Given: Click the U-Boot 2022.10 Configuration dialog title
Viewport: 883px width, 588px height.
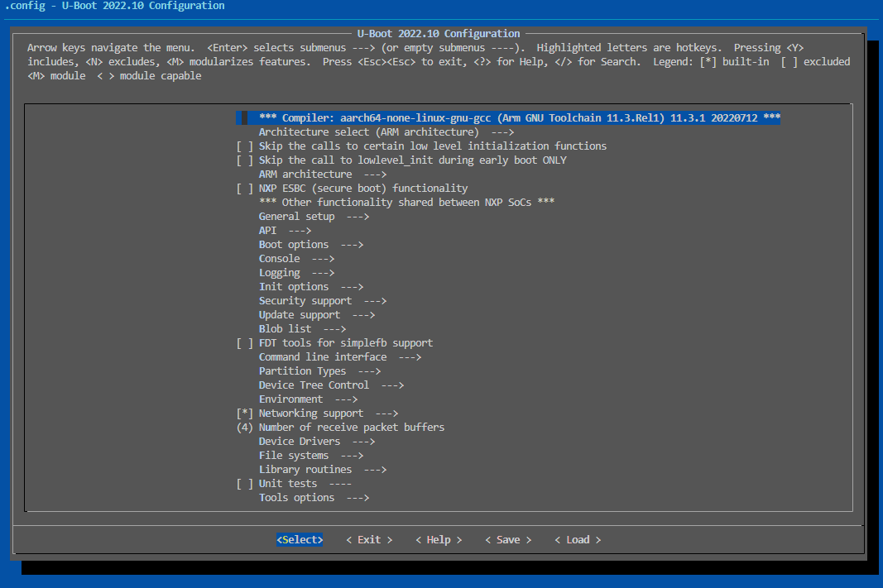Looking at the screenshot, I should click(x=439, y=34).
